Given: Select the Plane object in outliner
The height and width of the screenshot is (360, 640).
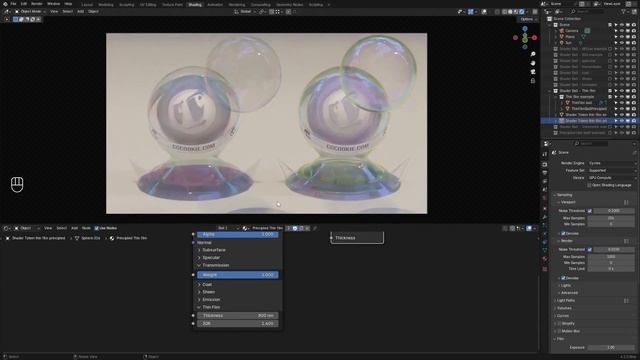Looking at the screenshot, I should click(x=570, y=37).
